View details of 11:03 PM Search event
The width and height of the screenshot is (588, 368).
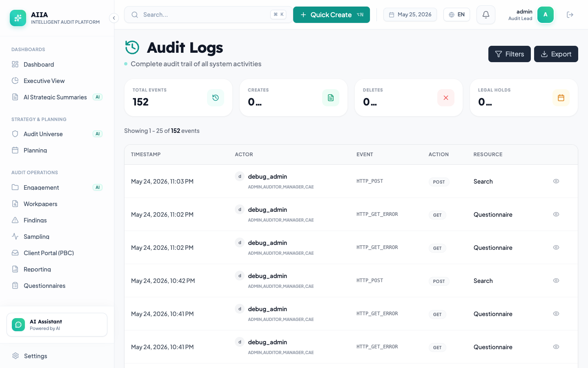tap(556, 181)
